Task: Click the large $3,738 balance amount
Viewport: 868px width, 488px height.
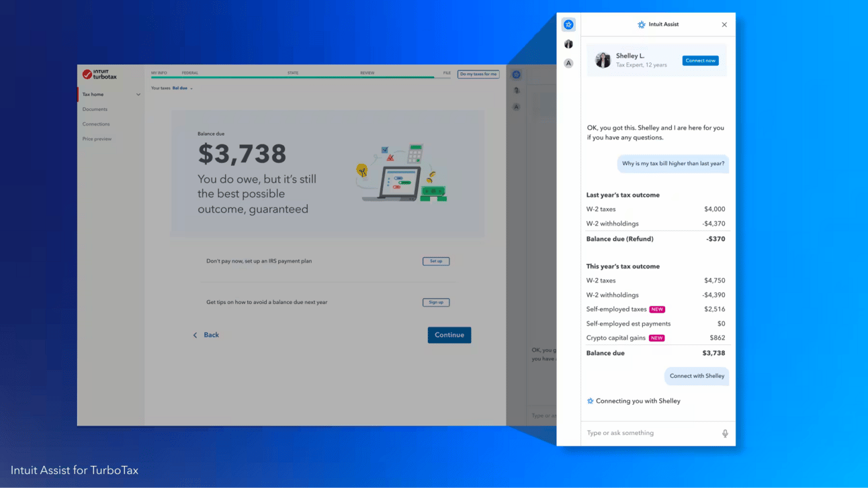Action: coord(242,154)
